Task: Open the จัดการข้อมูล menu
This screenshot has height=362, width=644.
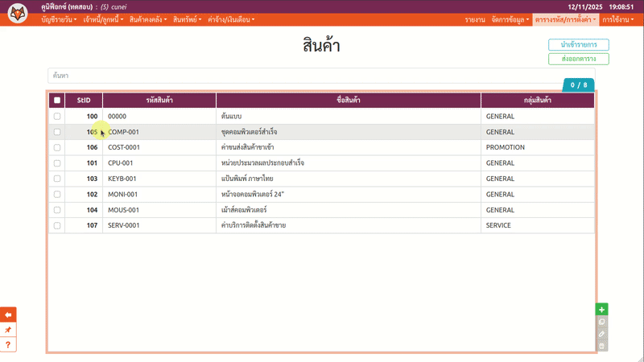Action: tap(510, 19)
